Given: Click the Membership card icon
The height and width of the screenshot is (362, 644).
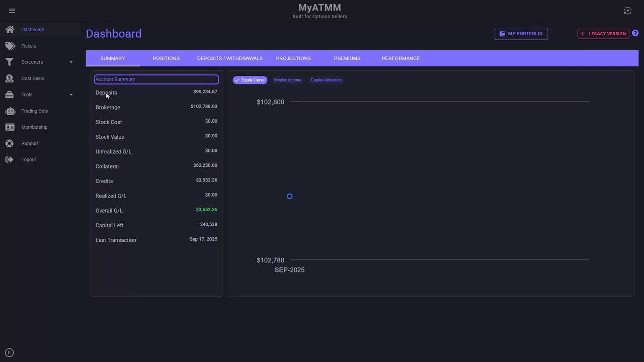Looking at the screenshot, I should point(10,127).
